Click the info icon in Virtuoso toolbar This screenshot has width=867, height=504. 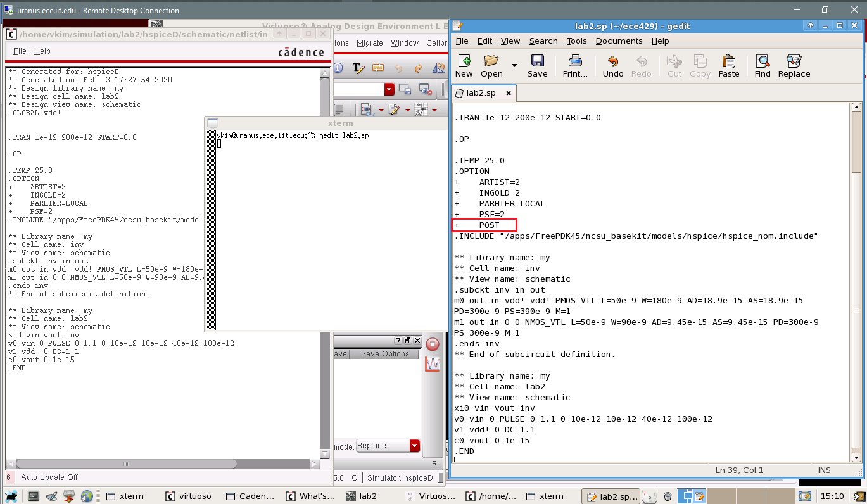(x=338, y=68)
